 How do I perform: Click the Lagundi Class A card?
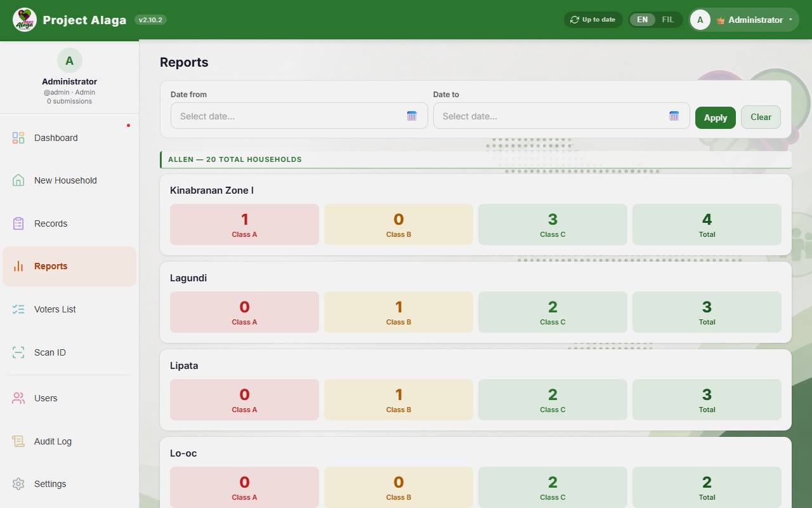pyautogui.click(x=244, y=312)
